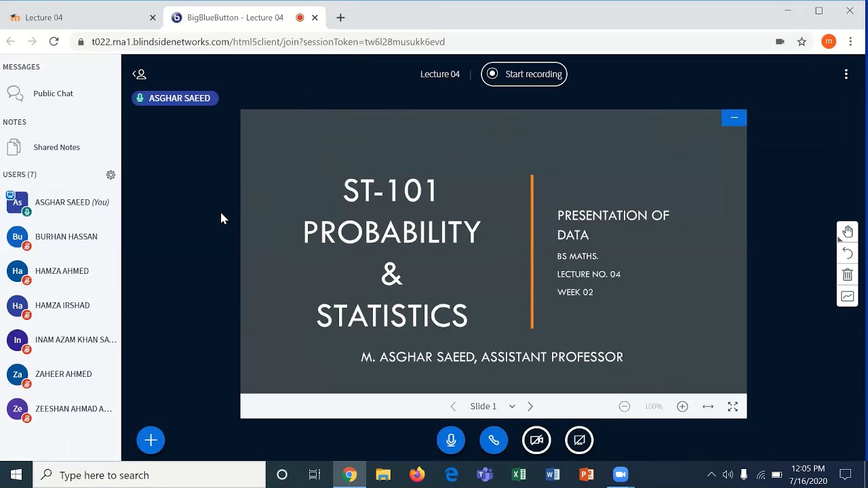This screenshot has height=488, width=868.
Task: Reload the page
Action: click(54, 41)
